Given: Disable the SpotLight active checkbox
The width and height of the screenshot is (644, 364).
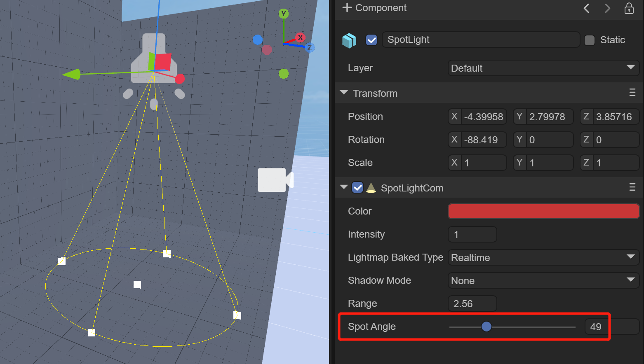Looking at the screenshot, I should pyautogui.click(x=371, y=40).
